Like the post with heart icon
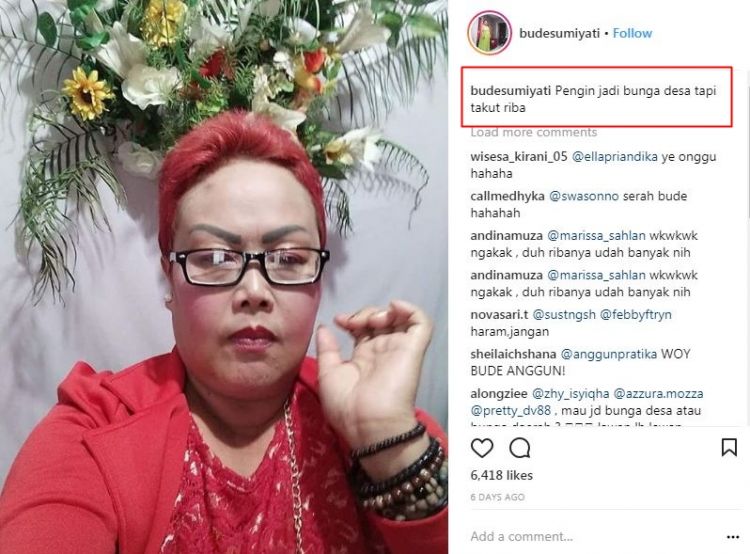The height and width of the screenshot is (554, 750). tap(482, 448)
